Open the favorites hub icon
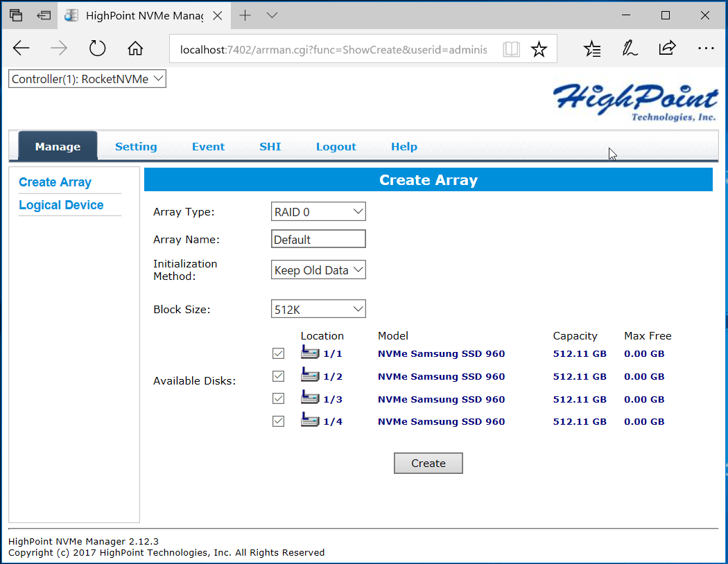Image resolution: width=728 pixels, height=564 pixels. click(x=592, y=49)
